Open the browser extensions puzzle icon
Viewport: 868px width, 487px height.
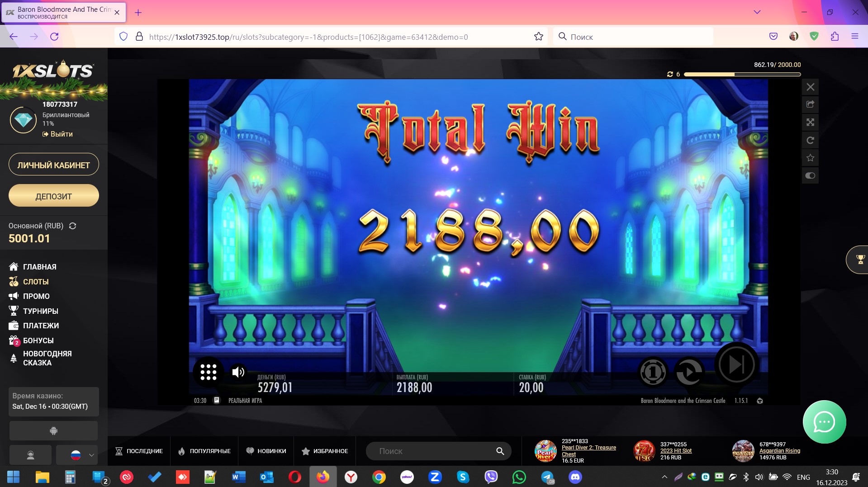pyautogui.click(x=835, y=37)
